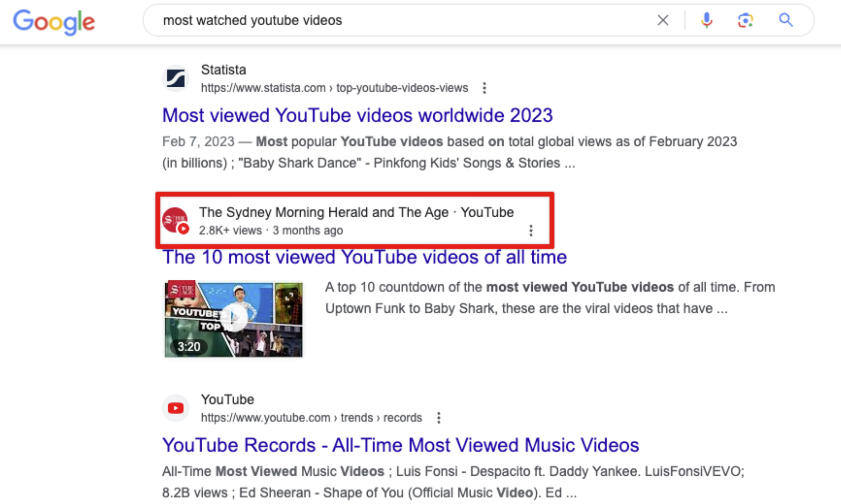Click the statista.com breadcrumb URL
Image resolution: width=841 pixels, height=504 pixels.
pos(334,88)
